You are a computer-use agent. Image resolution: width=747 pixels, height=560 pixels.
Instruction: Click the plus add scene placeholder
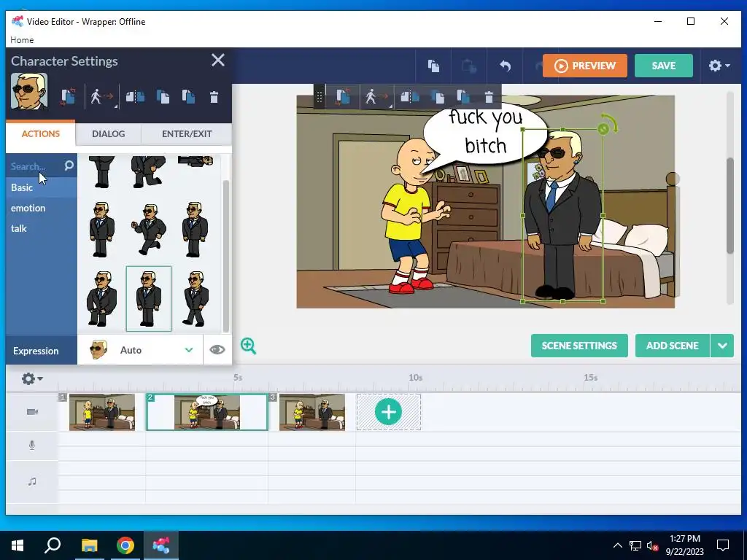[x=389, y=412]
